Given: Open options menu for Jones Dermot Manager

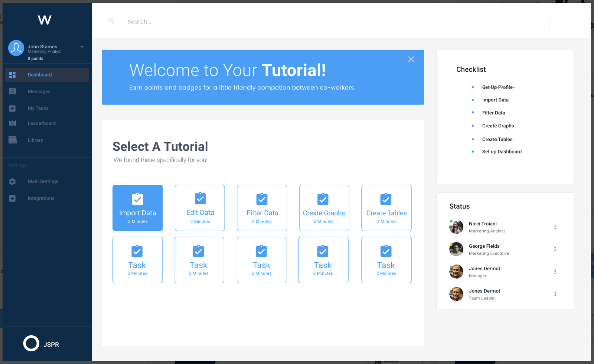Looking at the screenshot, I should (x=555, y=272).
